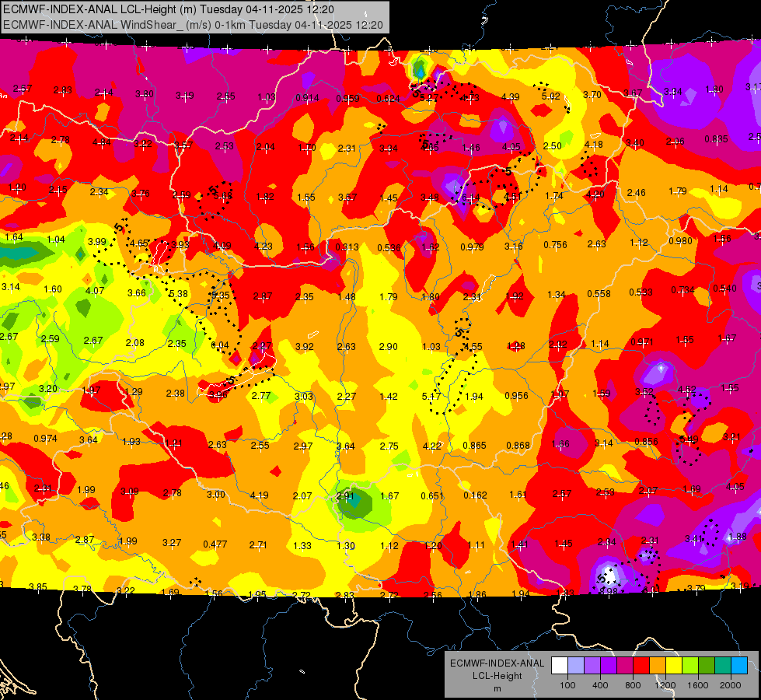
Task: Click the wind shear value 4.55
Action: 473,347
